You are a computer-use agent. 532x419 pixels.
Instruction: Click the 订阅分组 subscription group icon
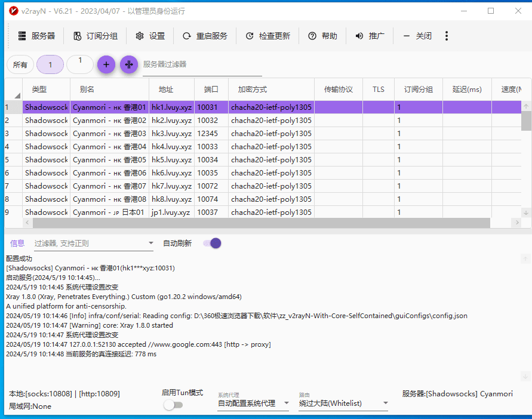tap(76, 35)
